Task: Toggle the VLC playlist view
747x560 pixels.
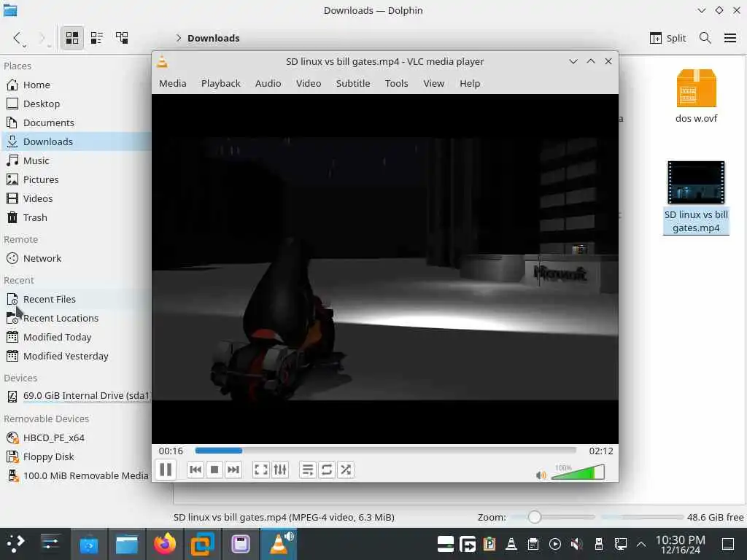Action: (308, 470)
